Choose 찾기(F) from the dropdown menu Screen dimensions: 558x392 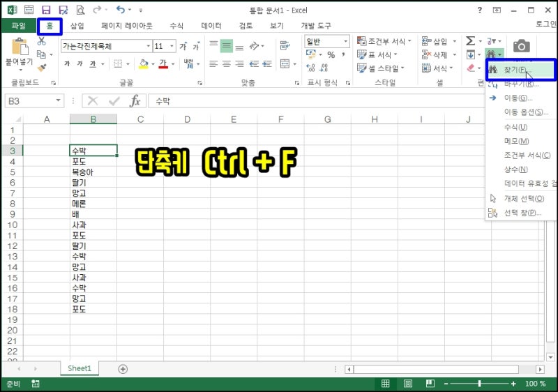[x=520, y=70]
